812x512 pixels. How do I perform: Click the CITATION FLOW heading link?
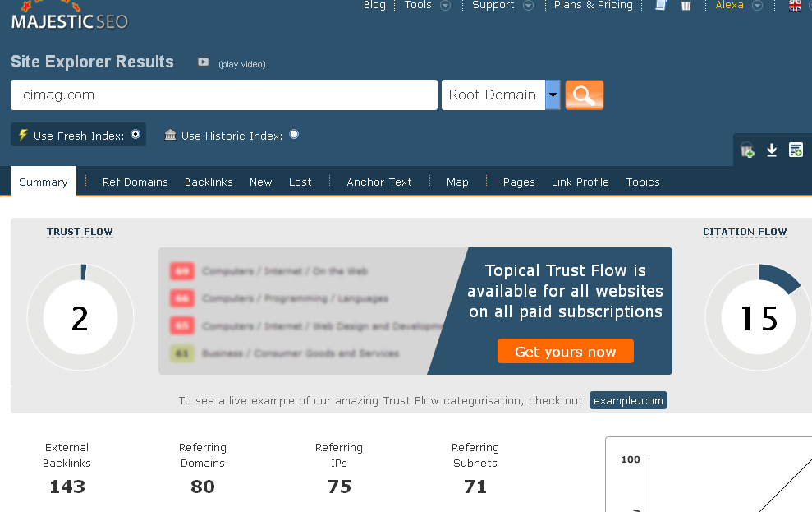click(x=745, y=232)
